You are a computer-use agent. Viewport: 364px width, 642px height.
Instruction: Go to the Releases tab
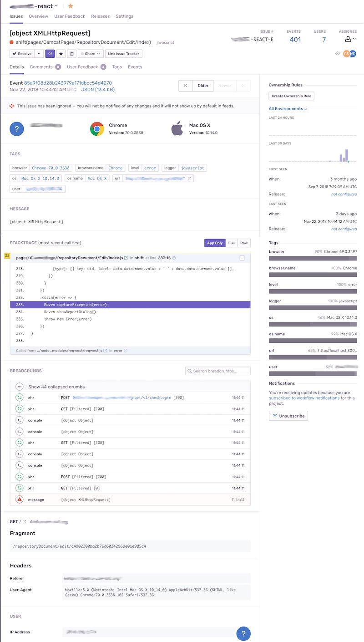(x=101, y=16)
